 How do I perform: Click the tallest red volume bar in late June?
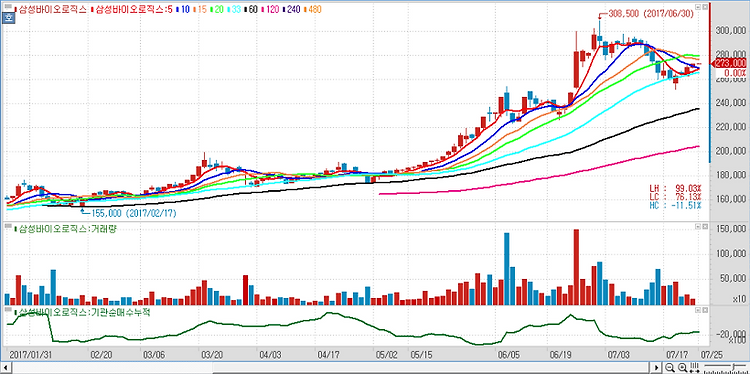pyautogui.click(x=576, y=267)
